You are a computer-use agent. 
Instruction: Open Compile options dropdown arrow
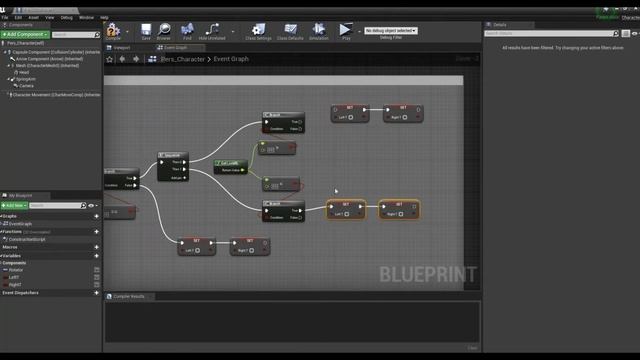pyautogui.click(x=127, y=31)
